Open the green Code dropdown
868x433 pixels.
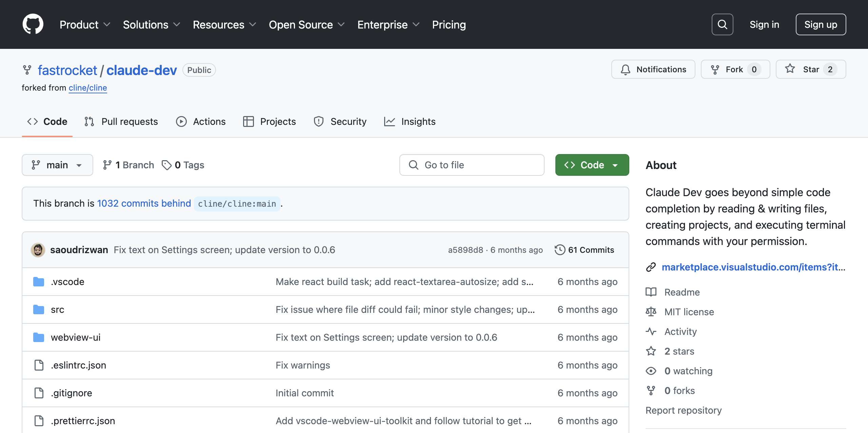pyautogui.click(x=592, y=165)
